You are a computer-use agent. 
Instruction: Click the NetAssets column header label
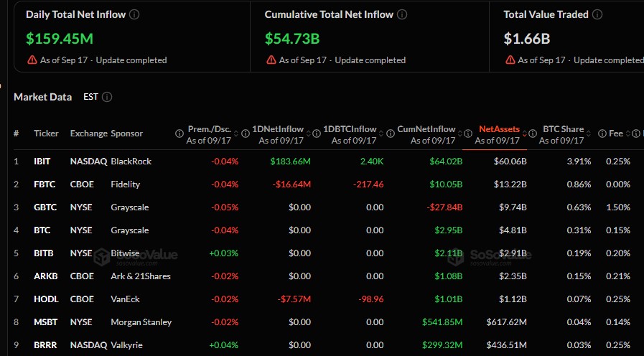tap(499, 129)
